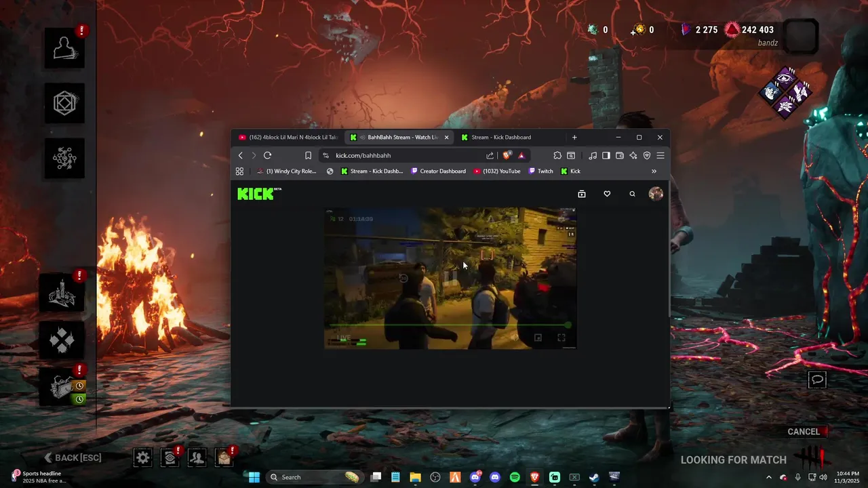
Task: Open the Kick following heart icon
Action: pos(607,194)
